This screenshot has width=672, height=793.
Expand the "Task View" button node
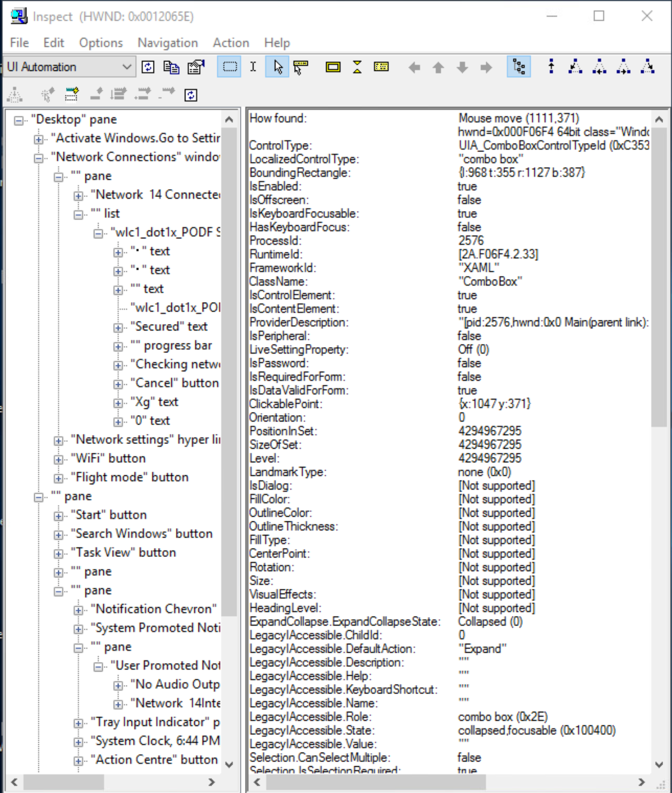coord(58,554)
